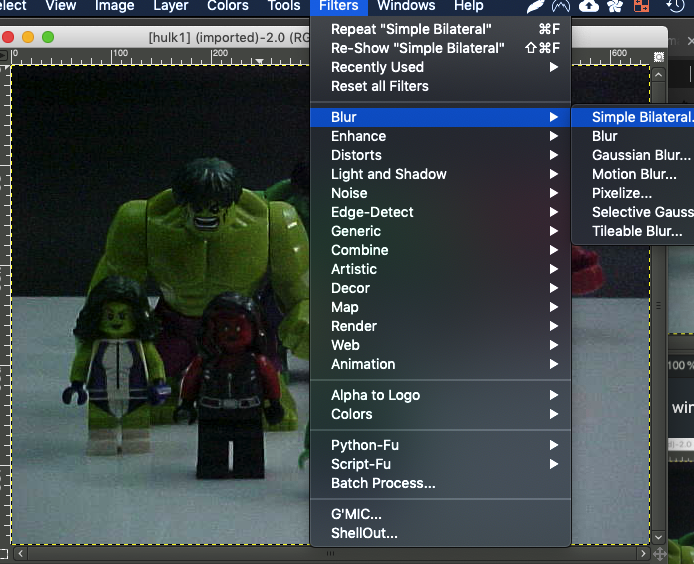The height and width of the screenshot is (564, 694).
Task: Open the Windows menu
Action: coord(406,6)
